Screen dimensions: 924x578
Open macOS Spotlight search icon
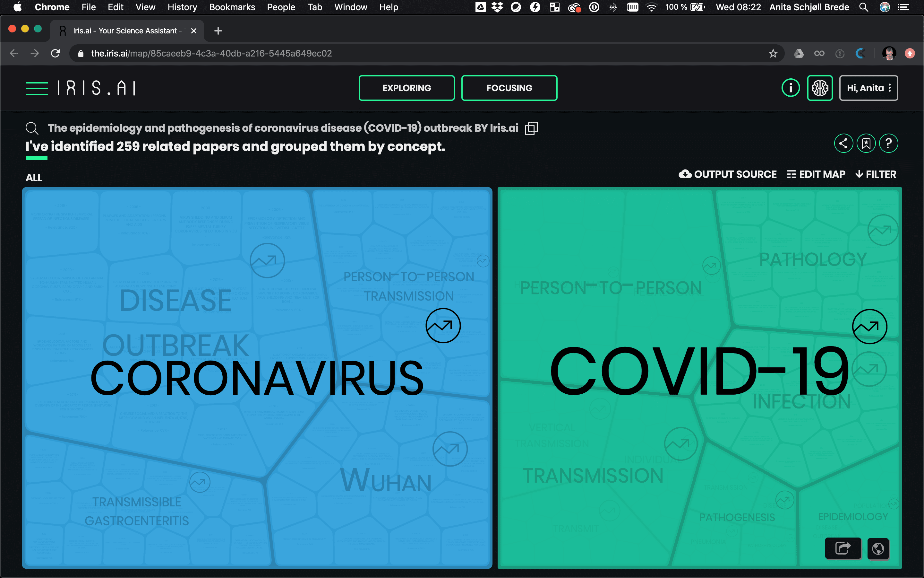coord(863,7)
